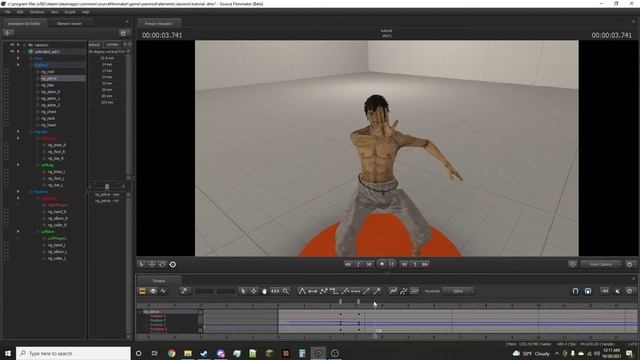The width and height of the screenshot is (640, 360).
Task: Switch to the Element Viewer tab
Action: (69, 23)
